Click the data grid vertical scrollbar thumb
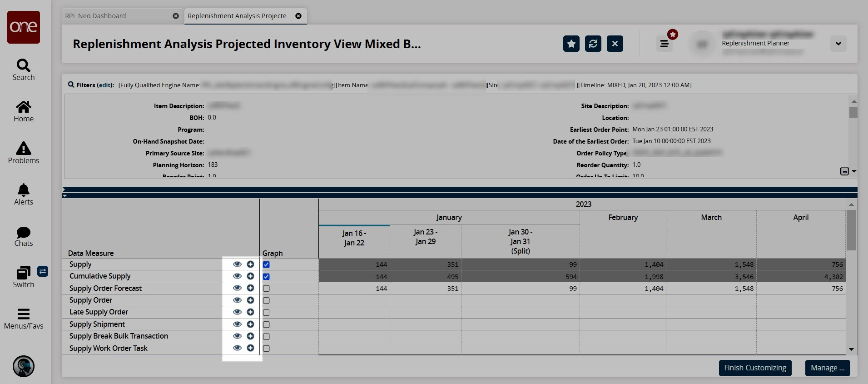The image size is (868, 384). (x=852, y=230)
